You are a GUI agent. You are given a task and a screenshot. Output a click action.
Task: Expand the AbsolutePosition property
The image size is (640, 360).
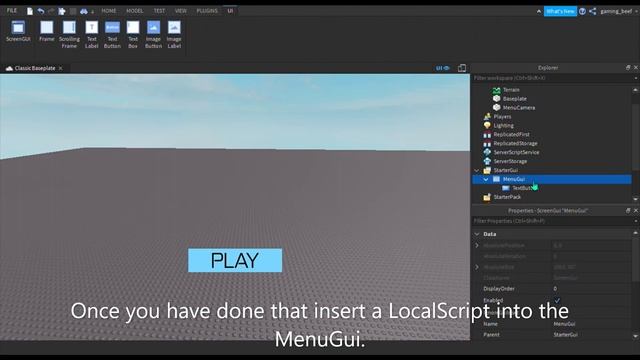pos(477,245)
